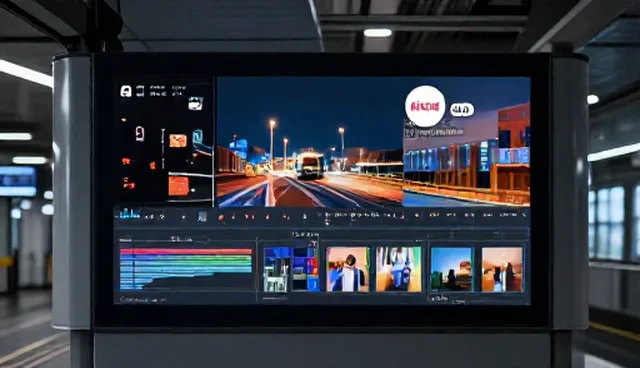This screenshot has width=640, height=368.
Task: Click the white rounded icon at top-left corner
Action: click(x=126, y=91)
